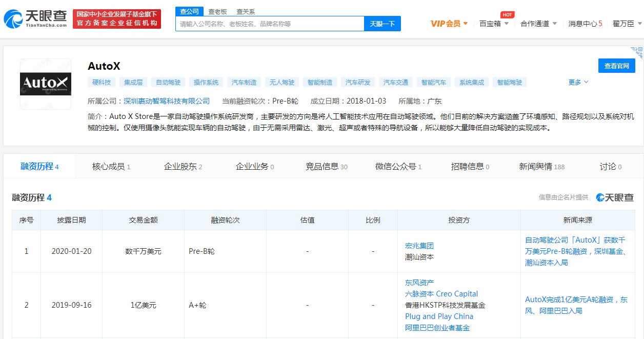Open the 百宝箱 dropdown menu
The height and width of the screenshot is (339, 644).
click(494, 24)
